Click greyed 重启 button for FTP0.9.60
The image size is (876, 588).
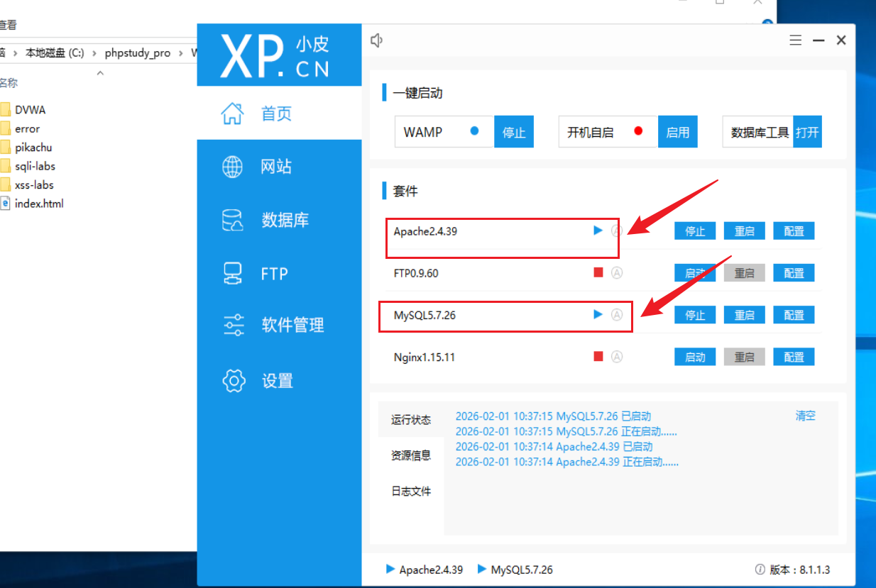point(745,272)
